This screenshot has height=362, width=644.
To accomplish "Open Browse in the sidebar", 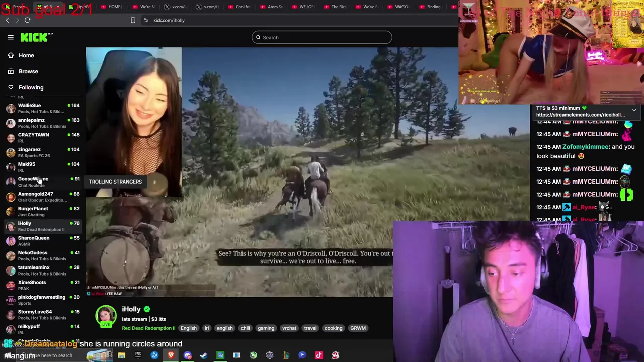I will [x=28, y=71].
